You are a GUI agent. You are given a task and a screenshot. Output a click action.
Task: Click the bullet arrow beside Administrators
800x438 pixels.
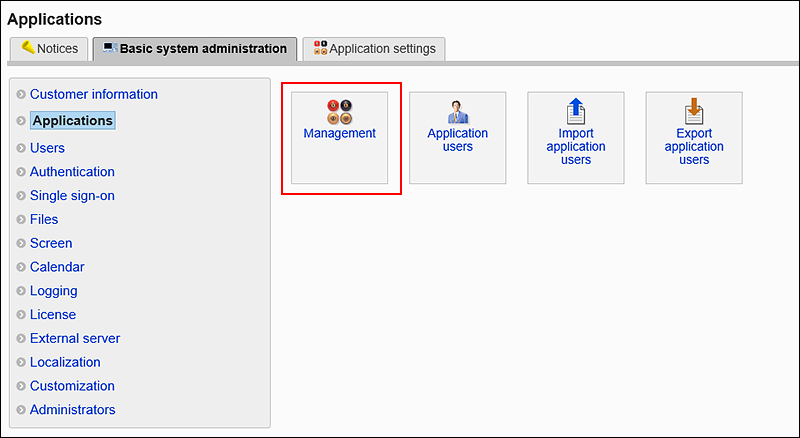tap(21, 410)
